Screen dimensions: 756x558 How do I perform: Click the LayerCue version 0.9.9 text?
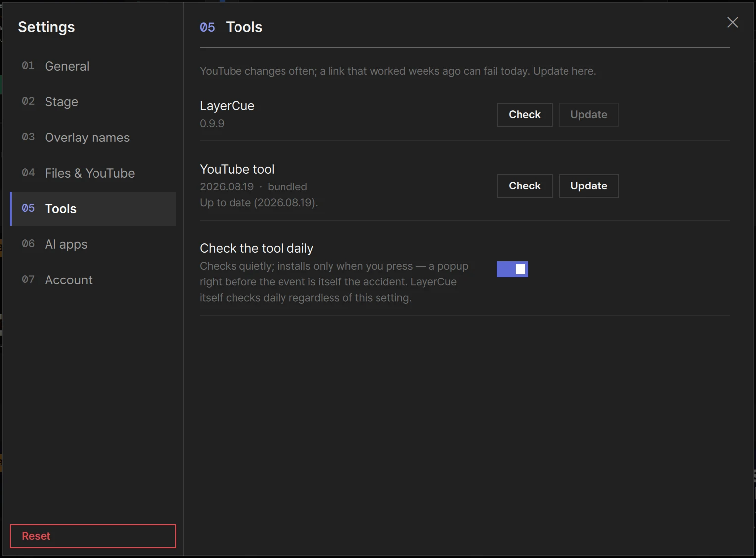tap(212, 124)
